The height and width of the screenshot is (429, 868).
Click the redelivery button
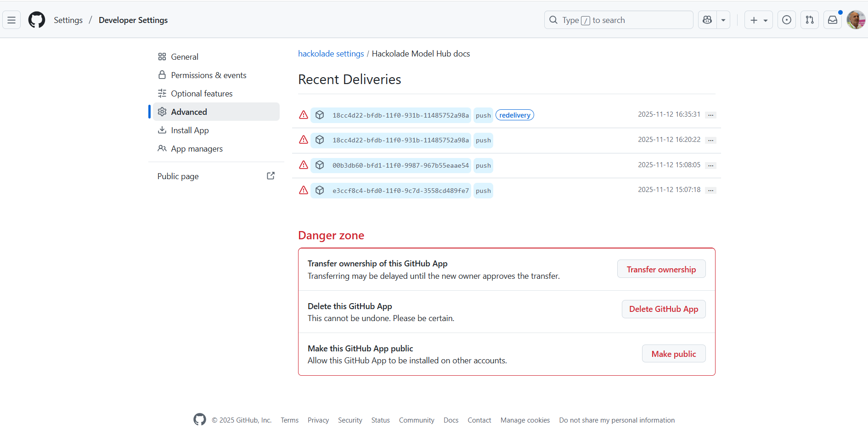pos(514,115)
